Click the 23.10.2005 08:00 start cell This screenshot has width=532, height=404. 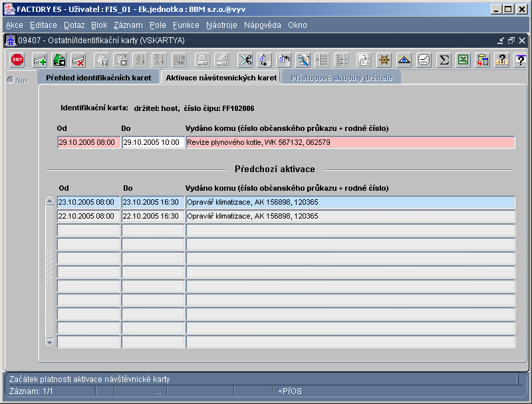click(88, 202)
